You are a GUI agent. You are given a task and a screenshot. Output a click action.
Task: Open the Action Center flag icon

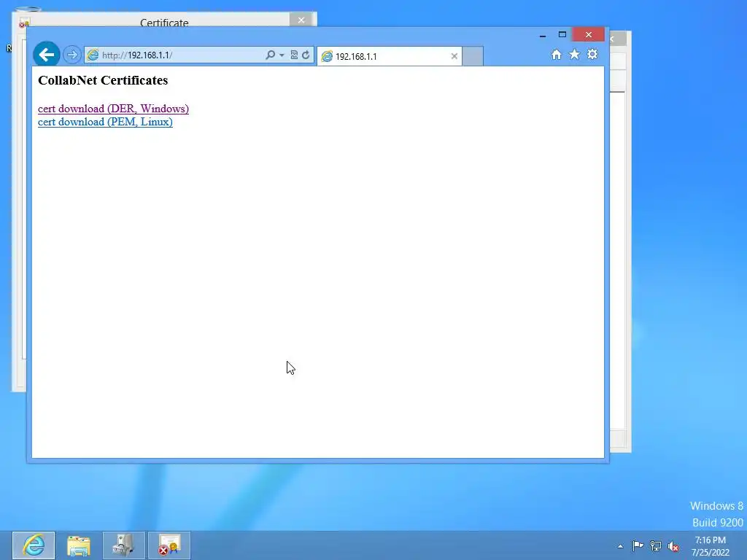638,545
